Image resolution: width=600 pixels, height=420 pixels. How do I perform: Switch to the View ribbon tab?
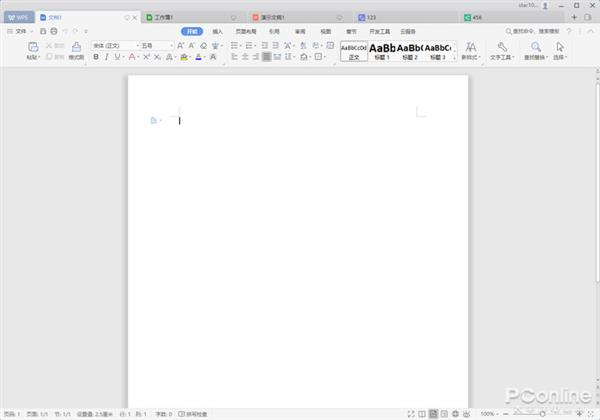click(326, 31)
